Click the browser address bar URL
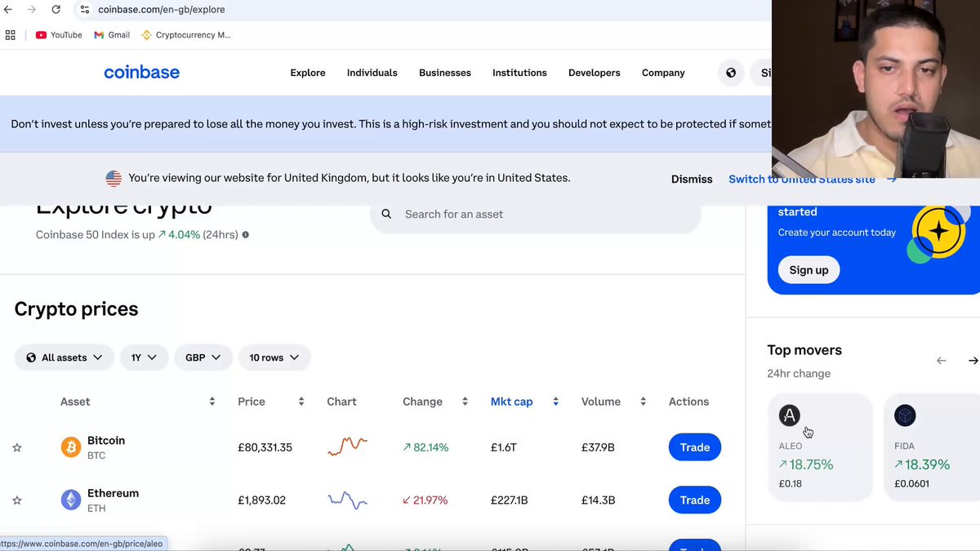This screenshot has height=551, width=980. 162,10
